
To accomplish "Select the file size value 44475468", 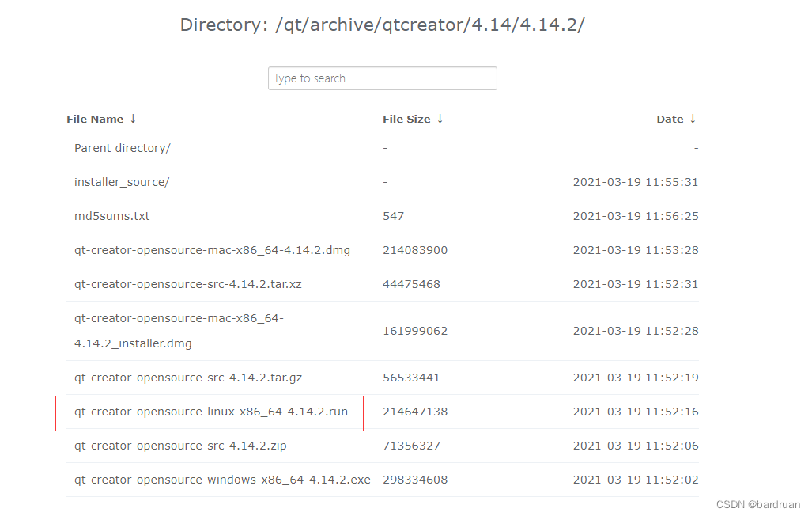I will point(412,284).
